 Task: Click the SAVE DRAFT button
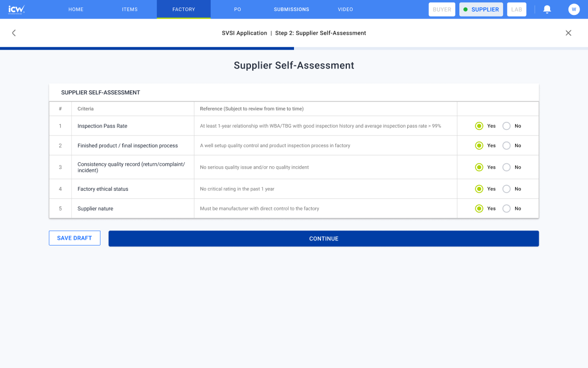[x=75, y=238]
